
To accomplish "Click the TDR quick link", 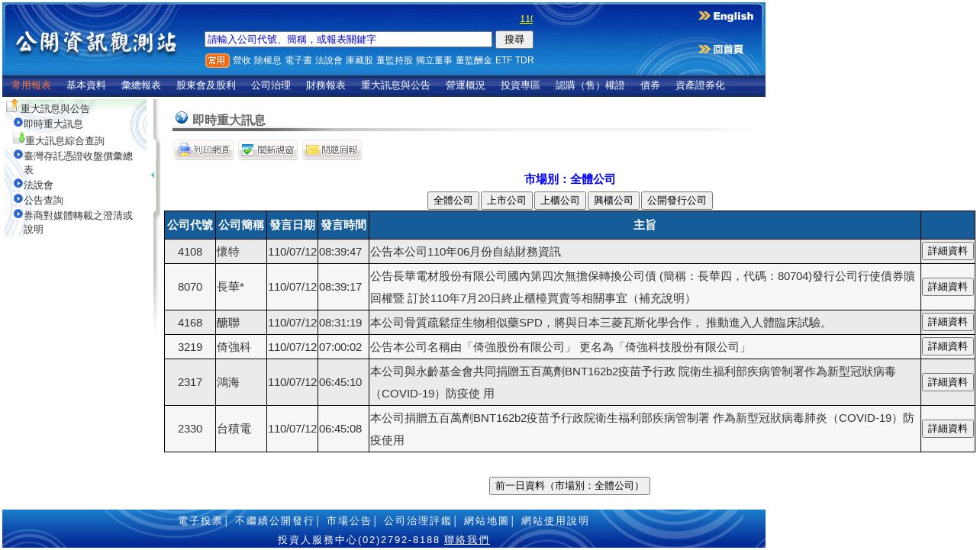I will (524, 60).
